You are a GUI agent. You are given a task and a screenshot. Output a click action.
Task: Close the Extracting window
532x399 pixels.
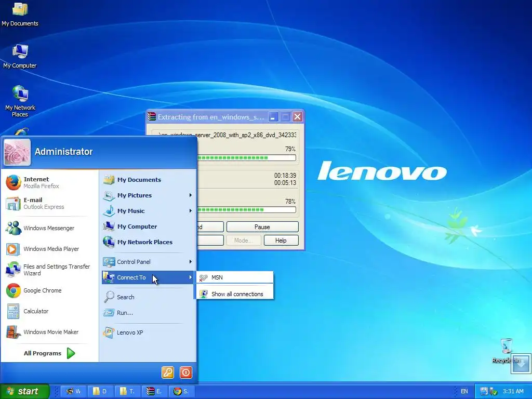(297, 117)
